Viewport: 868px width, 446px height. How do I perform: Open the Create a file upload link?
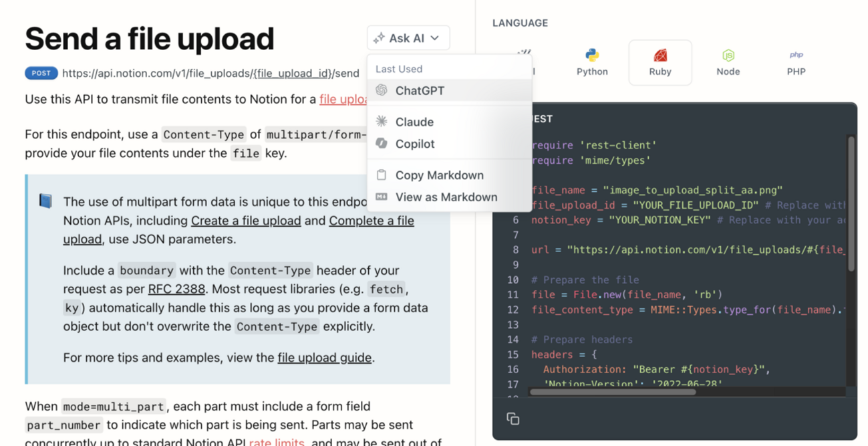pyautogui.click(x=246, y=221)
